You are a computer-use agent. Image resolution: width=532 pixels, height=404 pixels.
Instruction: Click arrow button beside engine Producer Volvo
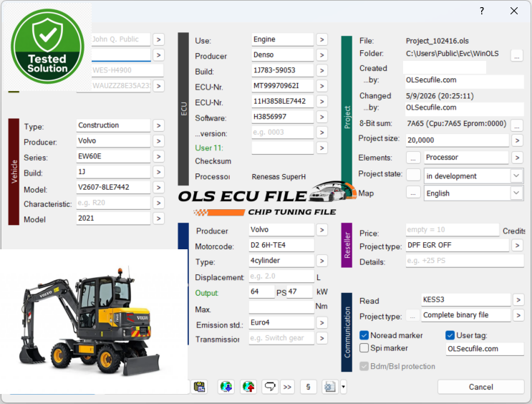pos(321,230)
